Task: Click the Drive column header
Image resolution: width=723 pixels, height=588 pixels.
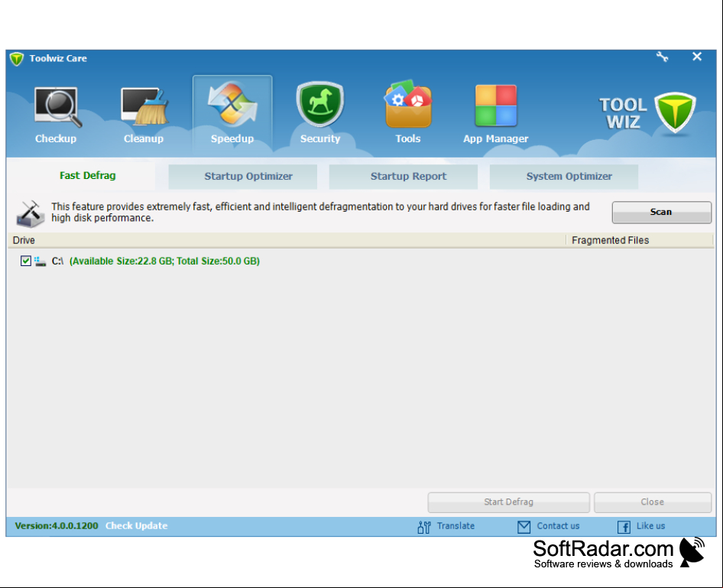Action: coord(287,240)
